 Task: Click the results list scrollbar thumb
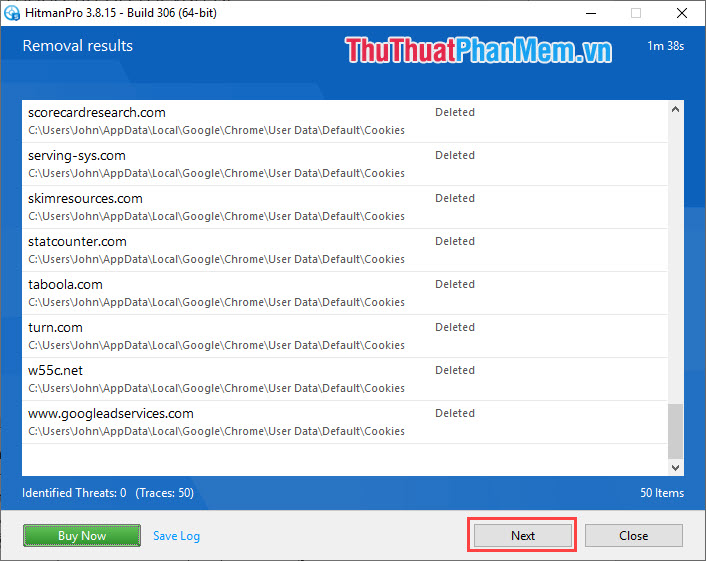point(675,431)
